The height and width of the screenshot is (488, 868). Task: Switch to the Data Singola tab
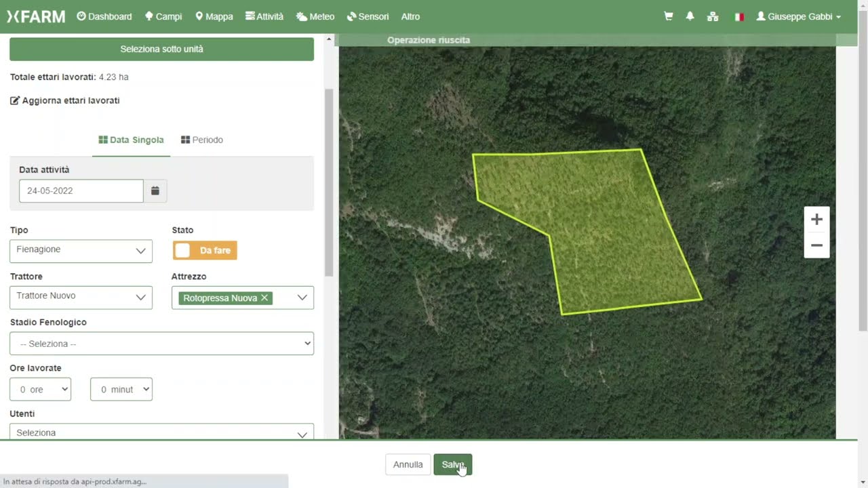[x=132, y=140]
